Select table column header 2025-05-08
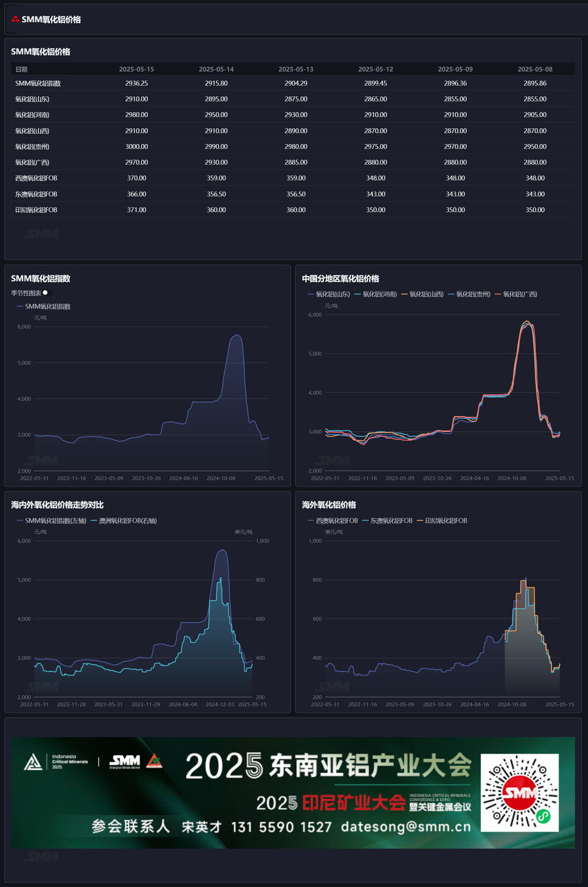Image resolution: width=588 pixels, height=887 pixels. click(535, 69)
